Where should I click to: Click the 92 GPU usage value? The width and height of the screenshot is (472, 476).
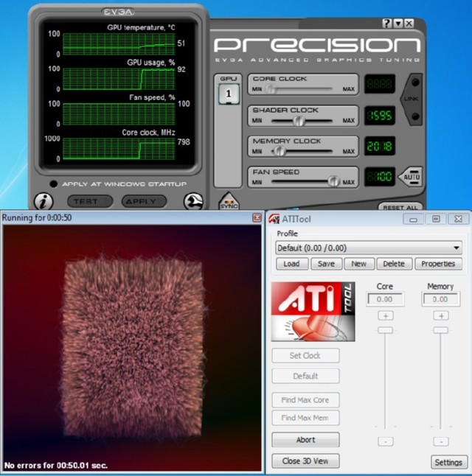point(181,69)
